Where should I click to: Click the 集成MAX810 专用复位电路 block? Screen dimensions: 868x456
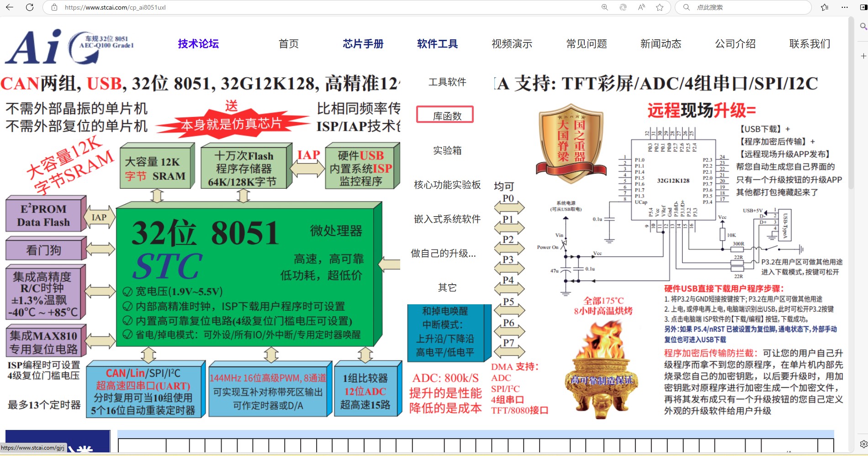pyautogui.click(x=45, y=342)
